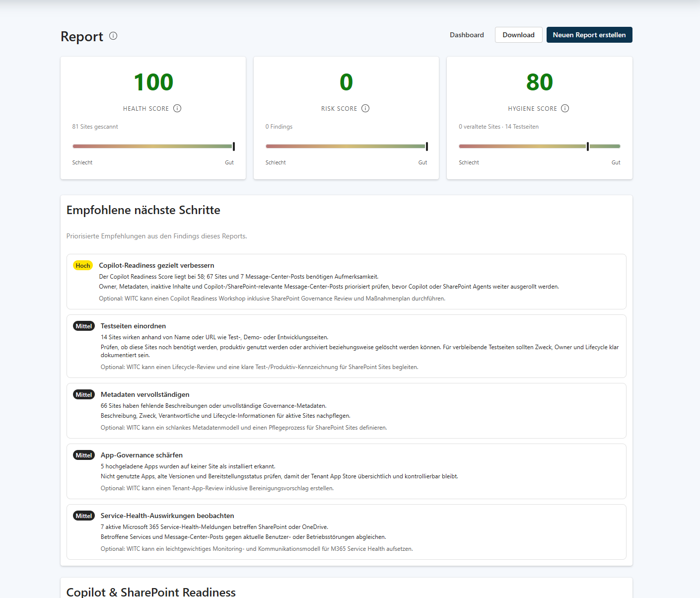This screenshot has height=598, width=700.
Task: Open the Health Score info icon
Action: click(177, 108)
